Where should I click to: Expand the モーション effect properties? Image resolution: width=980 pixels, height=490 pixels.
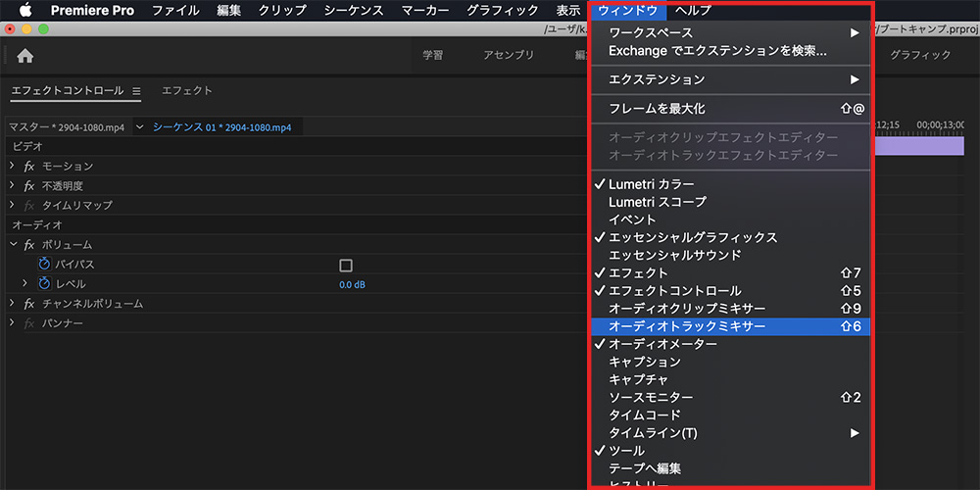tap(12, 166)
